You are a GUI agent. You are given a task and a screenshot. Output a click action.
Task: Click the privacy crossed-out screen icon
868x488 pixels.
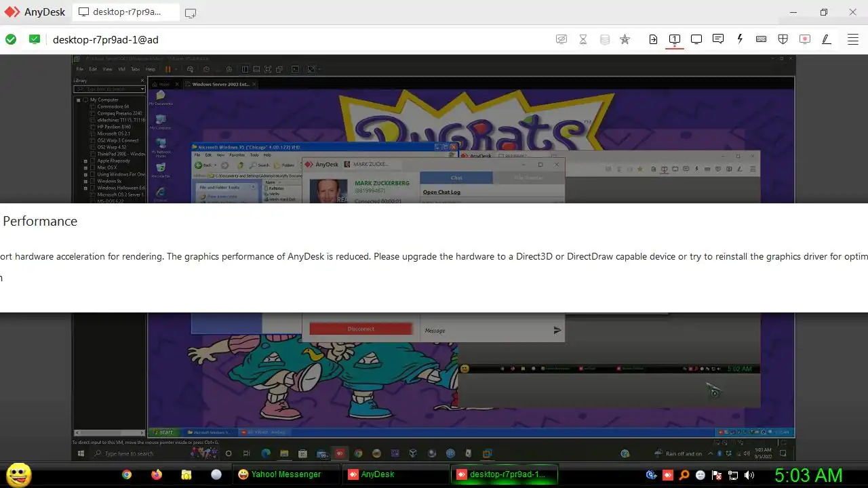(561, 39)
